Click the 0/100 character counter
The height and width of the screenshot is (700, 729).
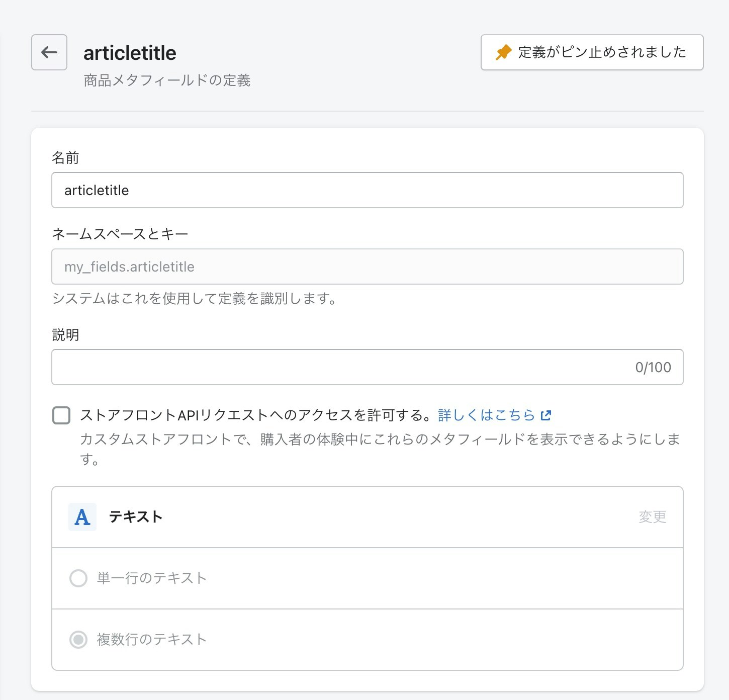(654, 367)
